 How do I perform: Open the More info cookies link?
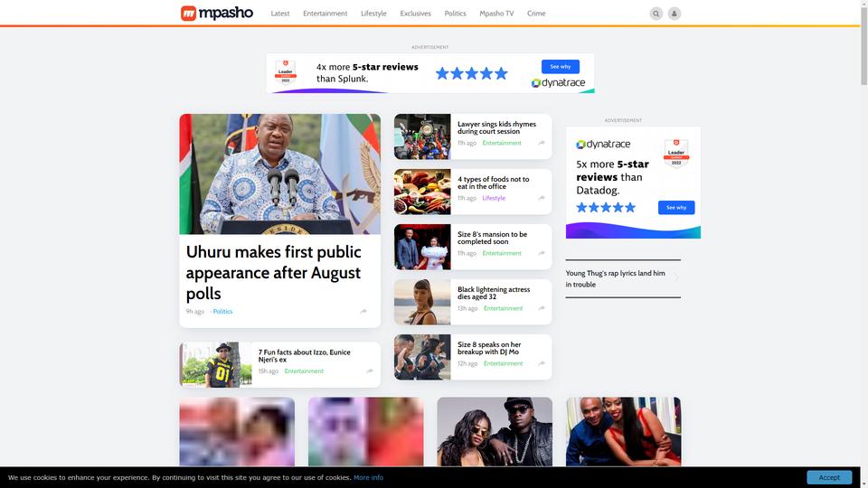pyautogui.click(x=368, y=477)
